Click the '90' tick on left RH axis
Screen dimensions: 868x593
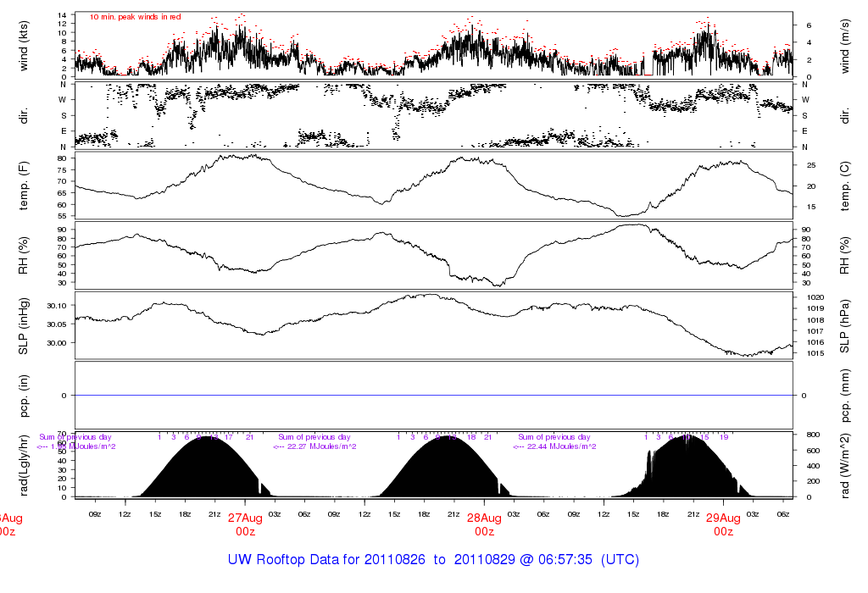pos(63,230)
